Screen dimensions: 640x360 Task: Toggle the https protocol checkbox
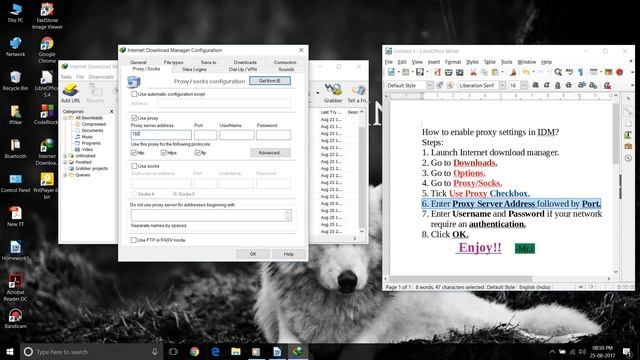(x=164, y=153)
